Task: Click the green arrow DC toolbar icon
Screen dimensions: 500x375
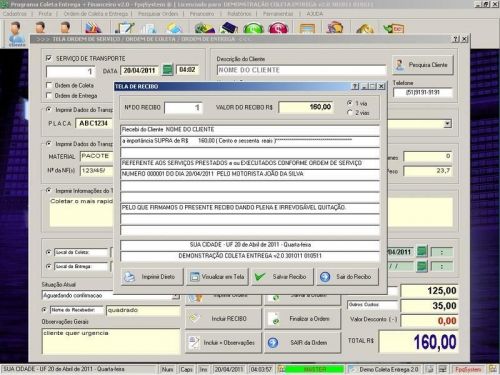Action: point(393,28)
